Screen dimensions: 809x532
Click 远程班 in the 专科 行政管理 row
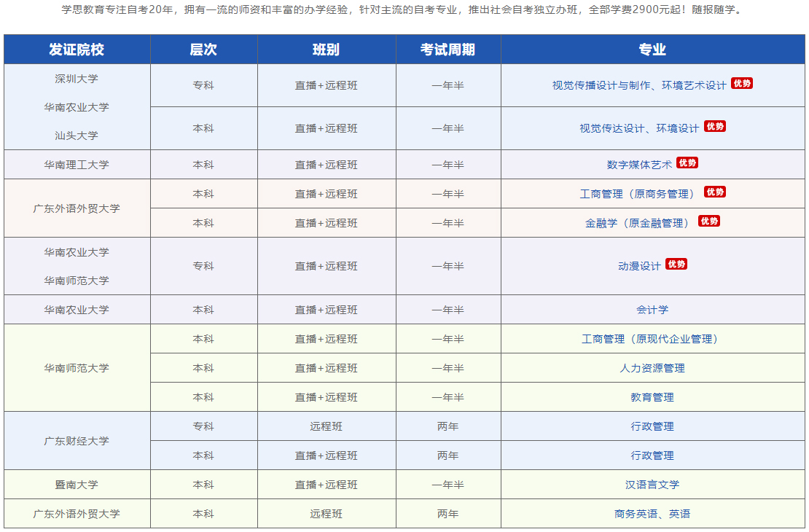point(326,427)
